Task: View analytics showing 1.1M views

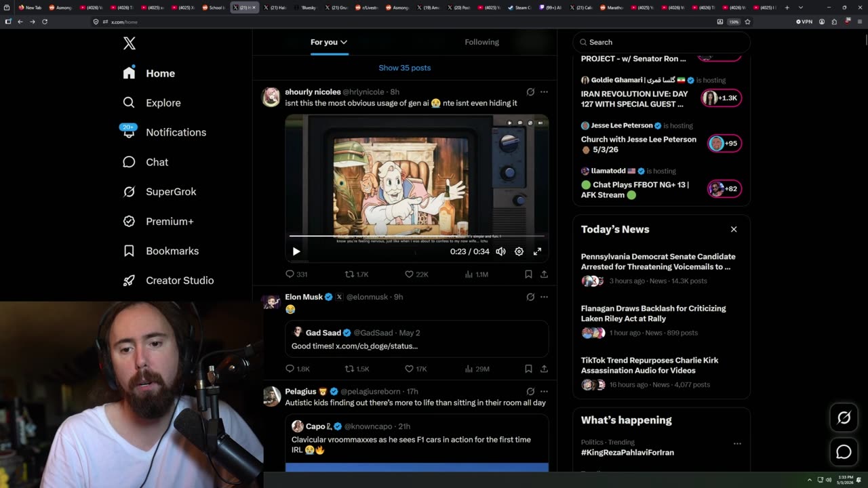Action: (476, 274)
